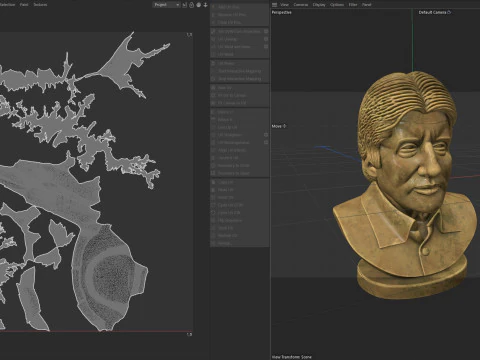Open the Display menu
The height and width of the screenshot is (360, 480).
click(x=319, y=5)
